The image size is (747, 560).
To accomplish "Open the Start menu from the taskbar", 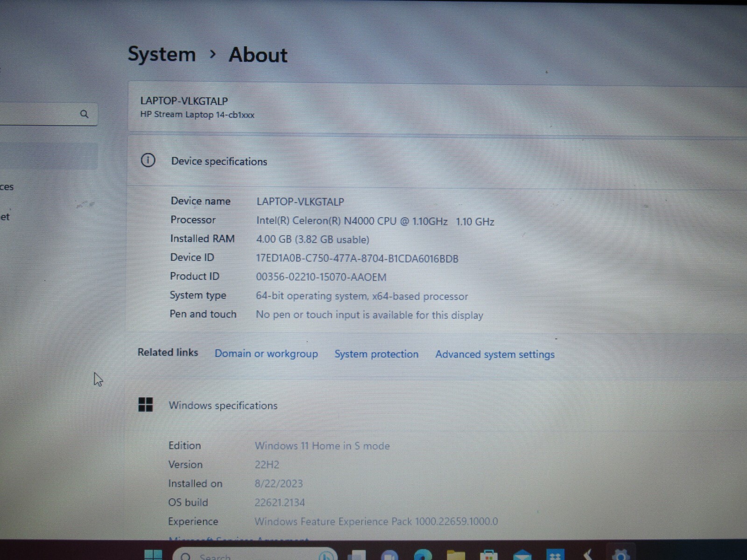I will pos(153,555).
